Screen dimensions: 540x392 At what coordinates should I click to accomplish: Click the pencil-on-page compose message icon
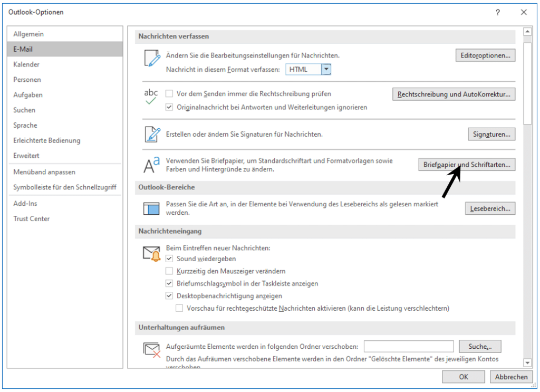[152, 58]
